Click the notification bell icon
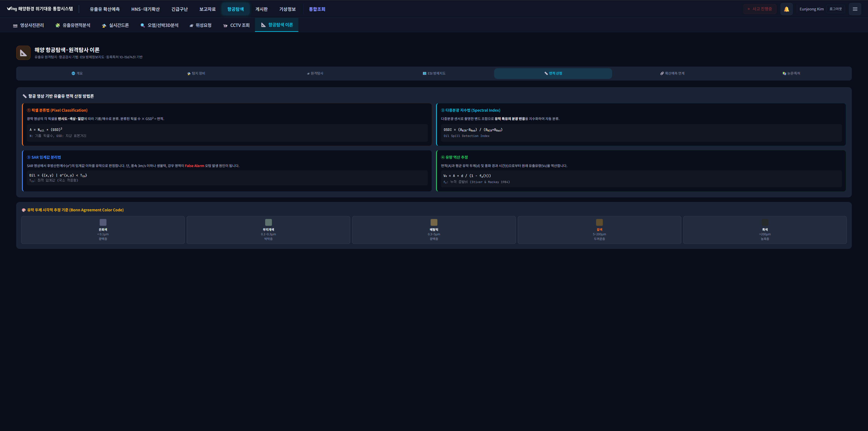 point(786,9)
